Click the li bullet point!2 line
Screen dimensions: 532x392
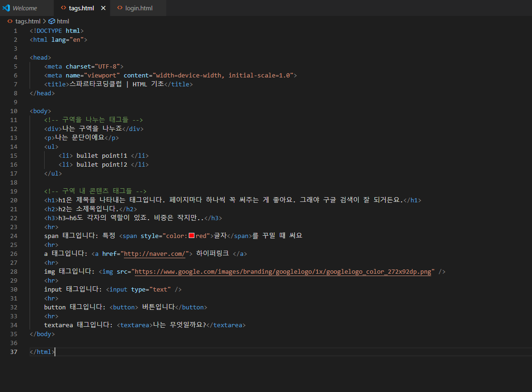click(x=103, y=164)
